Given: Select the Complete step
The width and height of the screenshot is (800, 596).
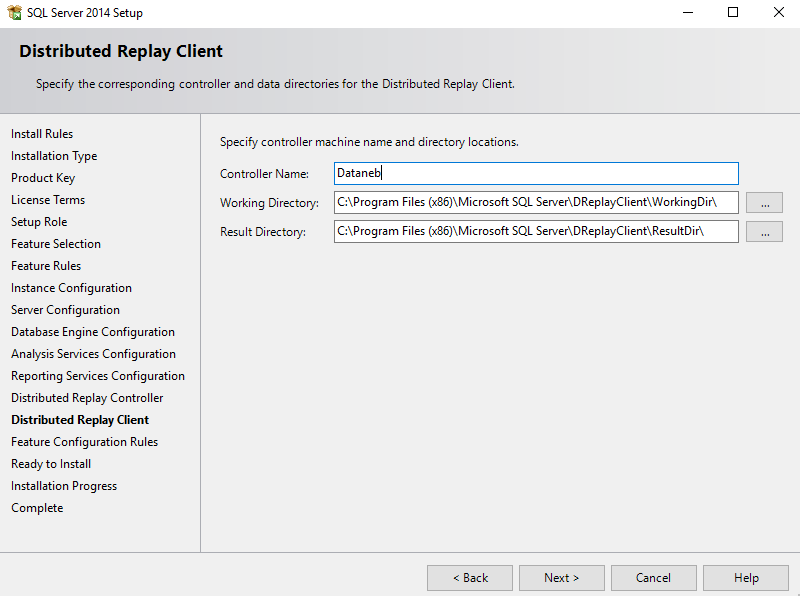Looking at the screenshot, I should coord(37,508).
